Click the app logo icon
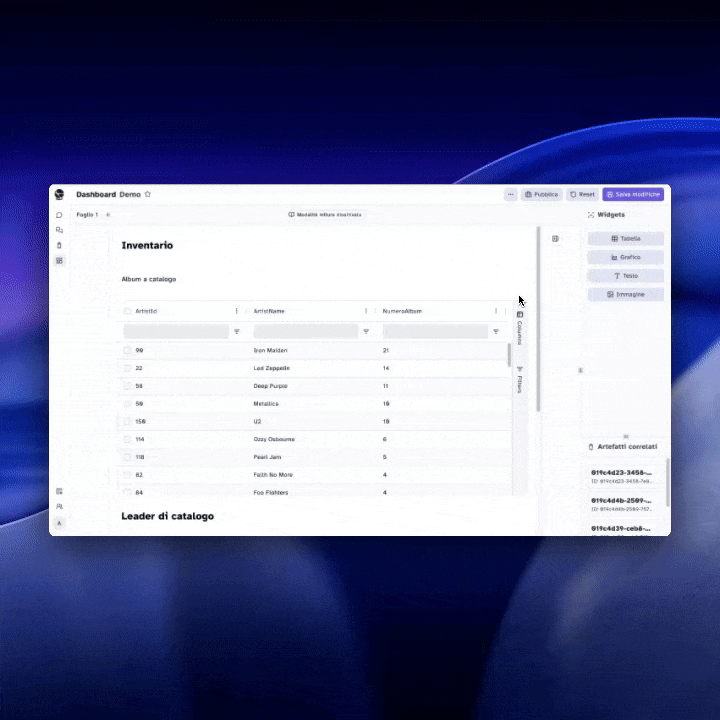The width and height of the screenshot is (720, 720). pyautogui.click(x=59, y=194)
